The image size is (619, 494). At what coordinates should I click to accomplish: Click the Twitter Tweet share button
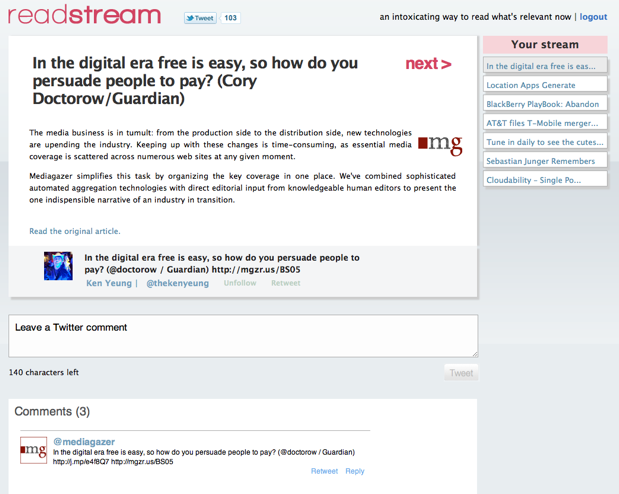pyautogui.click(x=200, y=18)
